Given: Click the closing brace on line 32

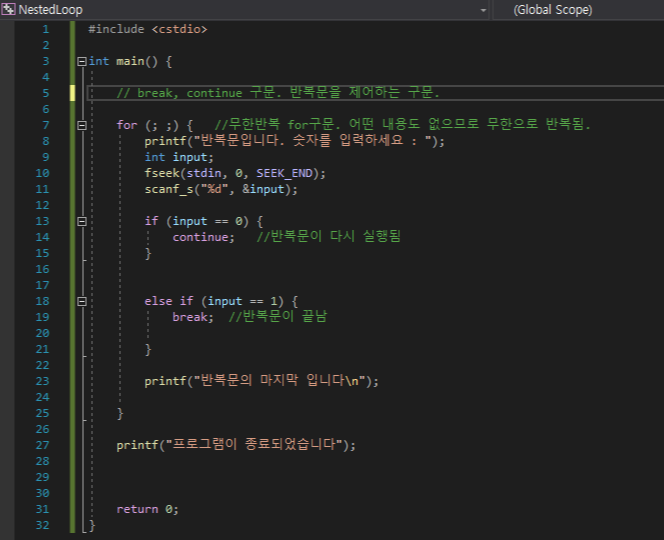Looking at the screenshot, I should (x=92, y=526).
